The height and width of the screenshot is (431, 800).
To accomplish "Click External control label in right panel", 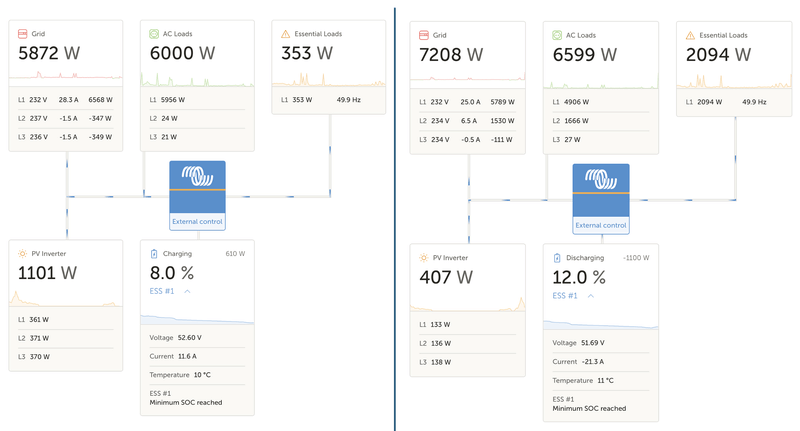I will [x=601, y=225].
